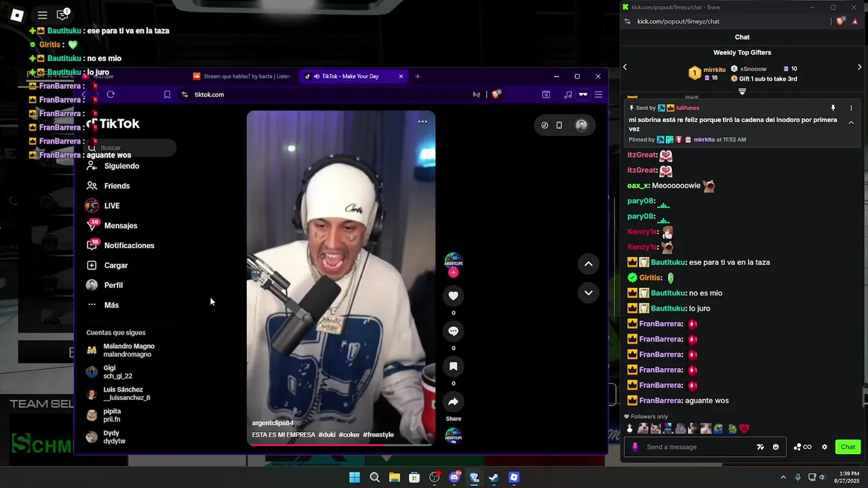This screenshot has width=868, height=488.
Task: Open Windows taskbar search
Action: pos(374,477)
